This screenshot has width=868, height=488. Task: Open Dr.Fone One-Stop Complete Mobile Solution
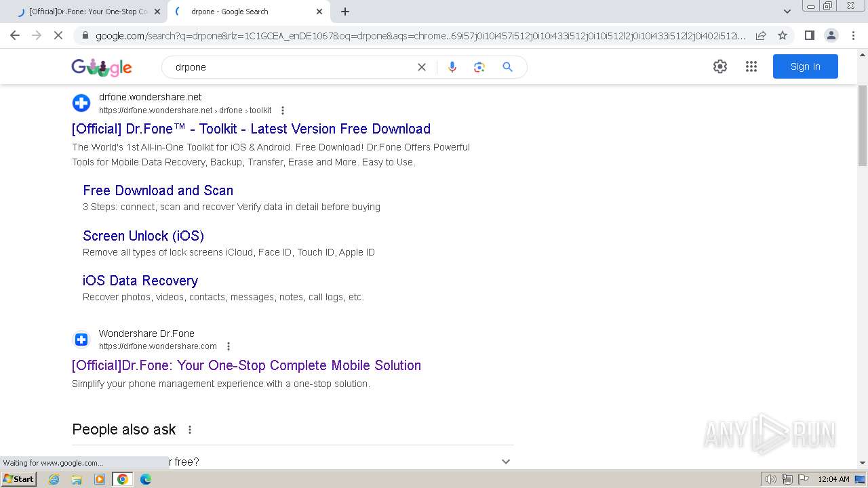[246, 365]
